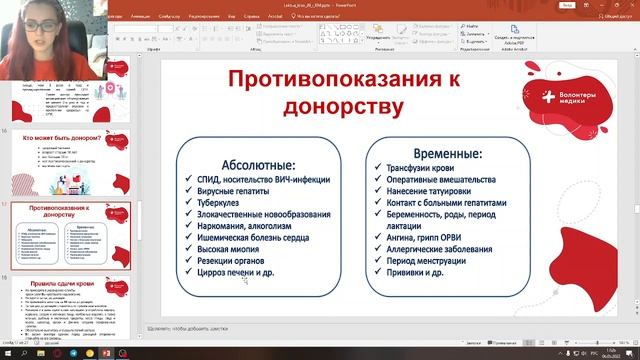Toggle bold formatting in the ribbon
The width and height of the screenshot is (640, 360).
click(118, 39)
